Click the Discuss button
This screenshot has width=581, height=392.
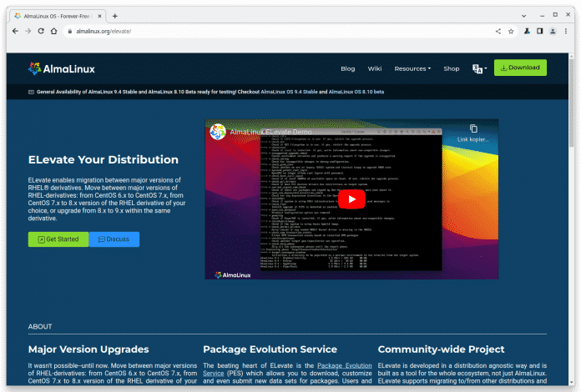114,239
